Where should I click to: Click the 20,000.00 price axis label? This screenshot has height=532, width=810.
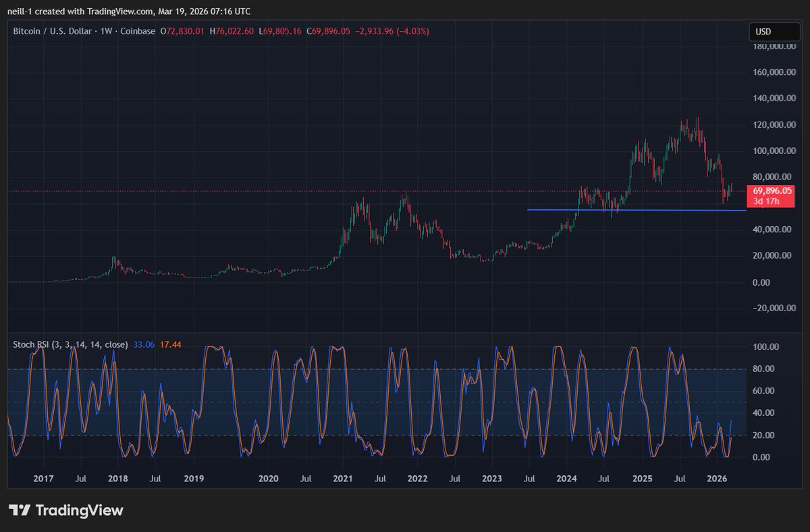[x=773, y=256]
